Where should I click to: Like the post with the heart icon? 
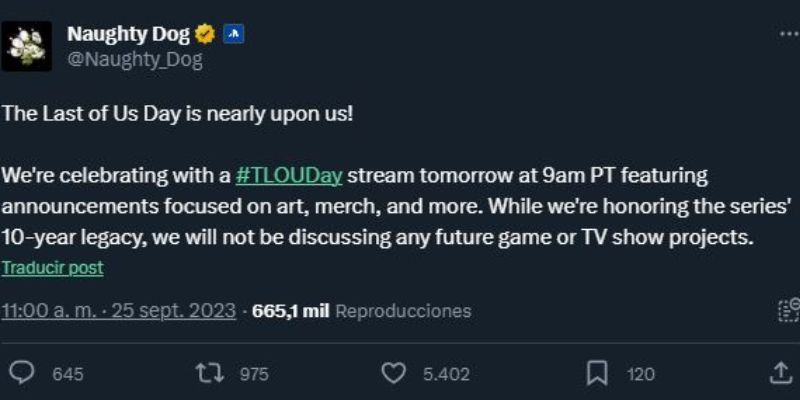tap(394, 373)
